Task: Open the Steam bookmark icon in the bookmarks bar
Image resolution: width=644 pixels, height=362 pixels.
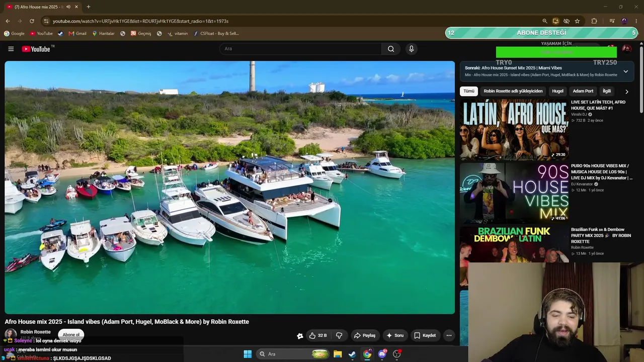Action: [60, 34]
